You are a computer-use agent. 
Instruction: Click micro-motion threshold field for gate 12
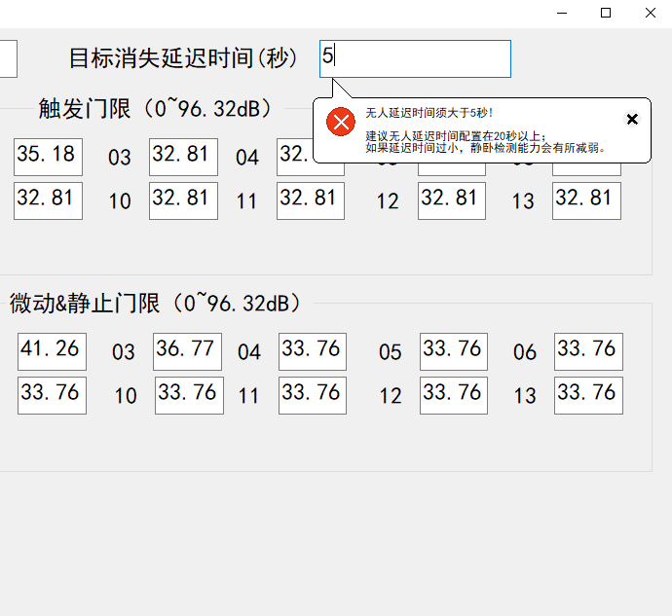coord(453,395)
